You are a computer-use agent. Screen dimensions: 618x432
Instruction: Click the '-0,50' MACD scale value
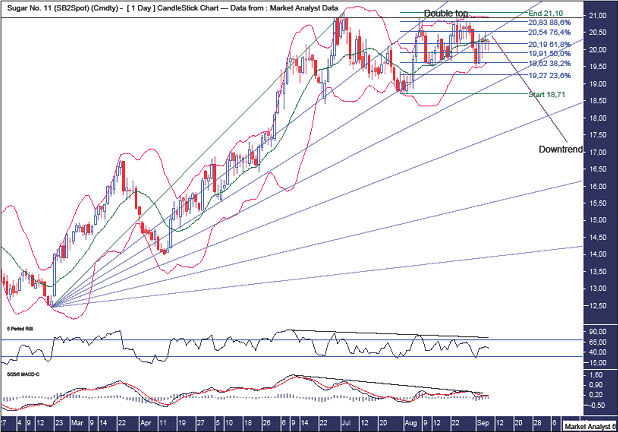(596, 405)
